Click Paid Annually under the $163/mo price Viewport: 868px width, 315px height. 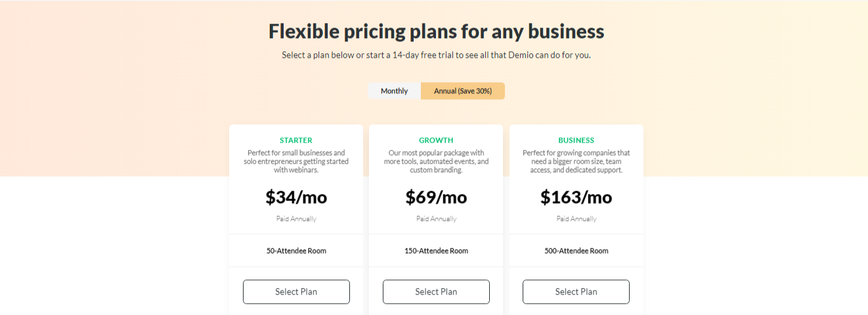click(576, 219)
